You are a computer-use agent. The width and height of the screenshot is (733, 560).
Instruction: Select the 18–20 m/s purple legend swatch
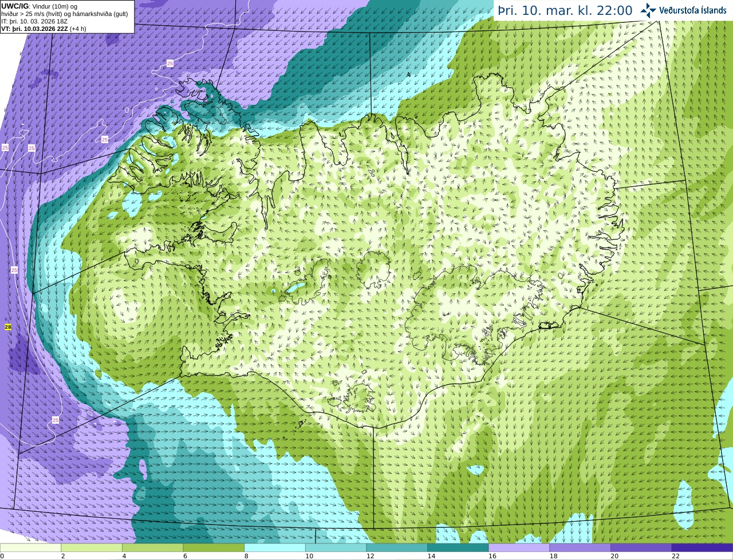(580, 547)
